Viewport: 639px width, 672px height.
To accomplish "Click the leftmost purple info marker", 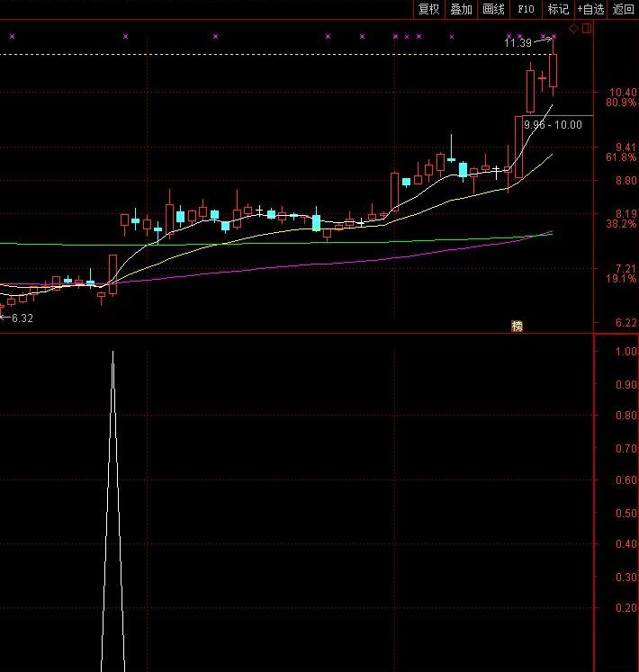I will tap(12, 36).
